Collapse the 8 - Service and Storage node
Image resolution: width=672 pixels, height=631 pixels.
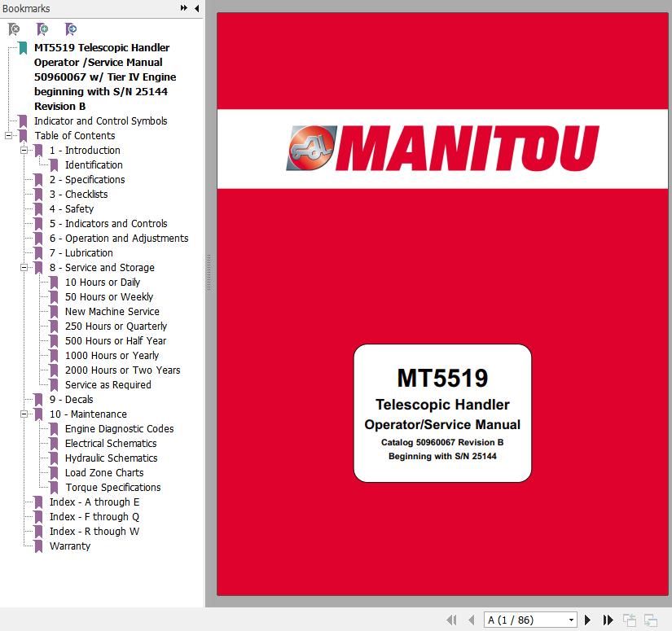(24, 267)
